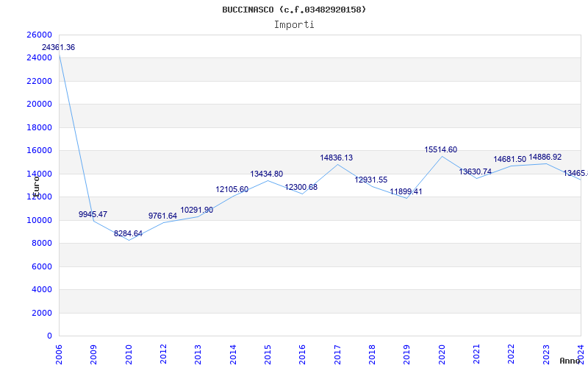Select the 14681.50 data label
The width and height of the screenshot is (588, 368).
coord(509,159)
